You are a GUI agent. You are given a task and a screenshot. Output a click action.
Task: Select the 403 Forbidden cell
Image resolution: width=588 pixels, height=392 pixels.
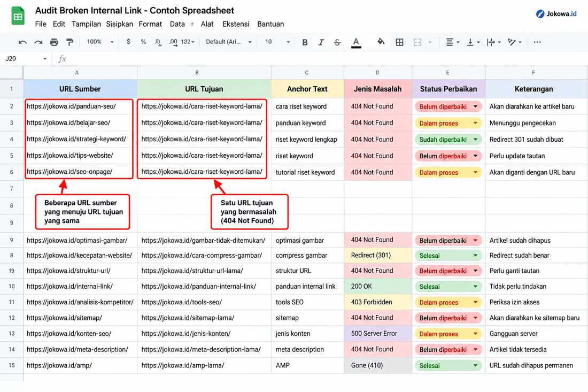pyautogui.click(x=377, y=302)
